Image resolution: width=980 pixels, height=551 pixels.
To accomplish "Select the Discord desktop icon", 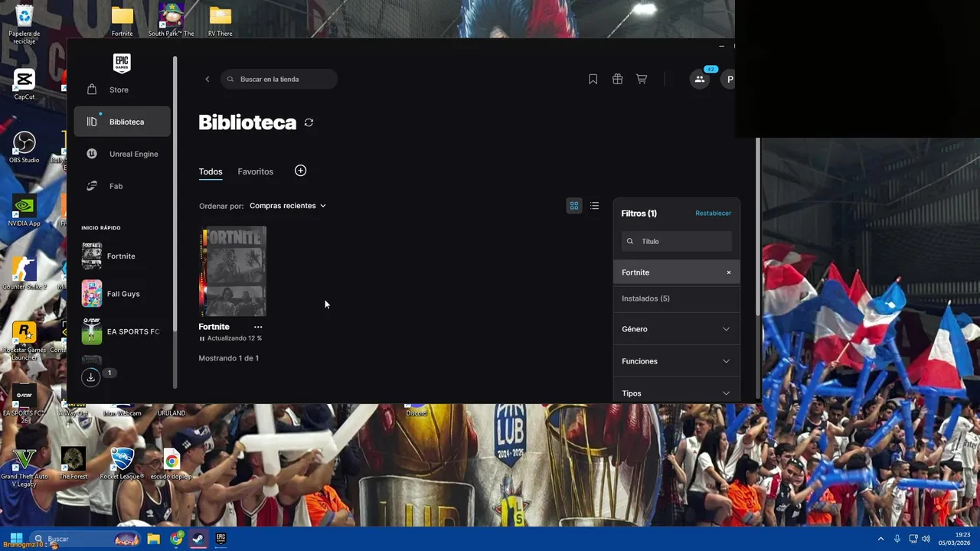I will 416,409.
